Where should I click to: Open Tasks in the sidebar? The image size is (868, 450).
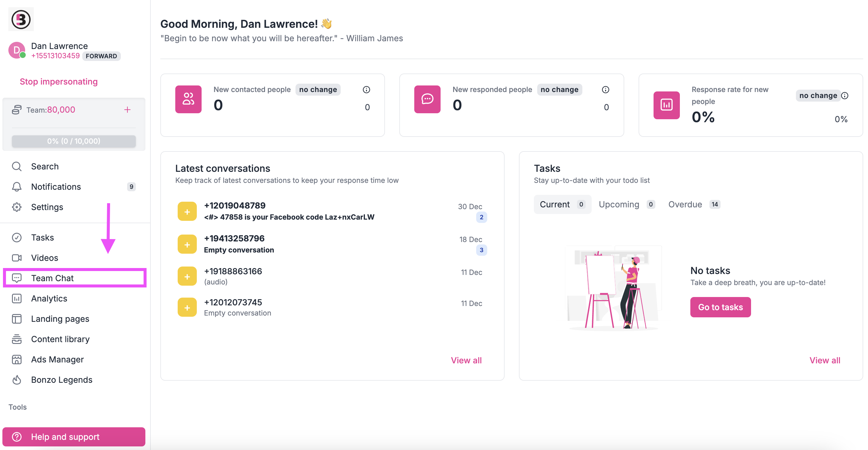point(74,237)
